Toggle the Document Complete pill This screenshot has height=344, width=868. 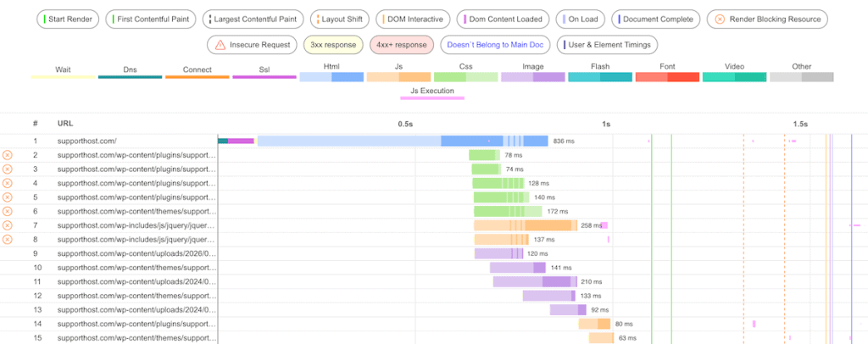tap(656, 19)
